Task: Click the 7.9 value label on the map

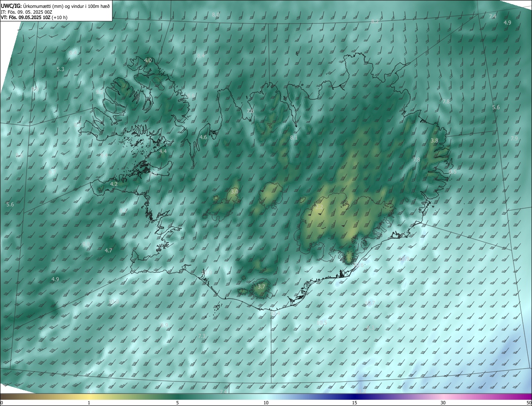Action: (514, 138)
